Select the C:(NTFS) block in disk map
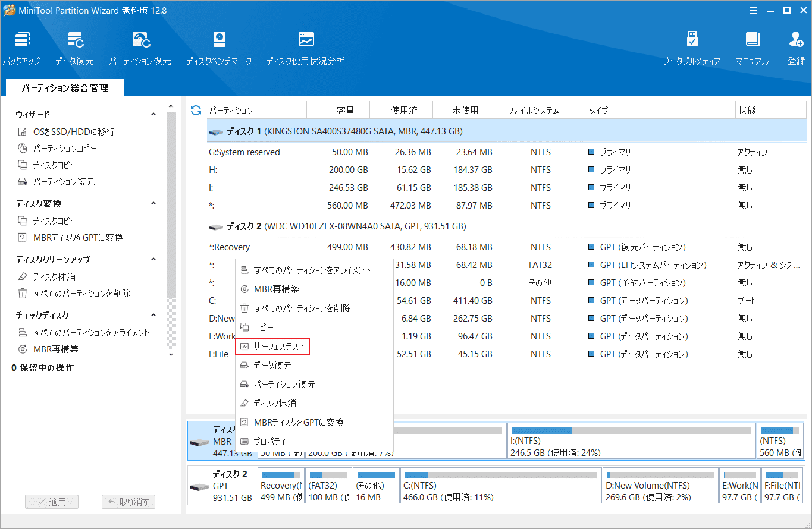812x529 pixels. click(501, 486)
